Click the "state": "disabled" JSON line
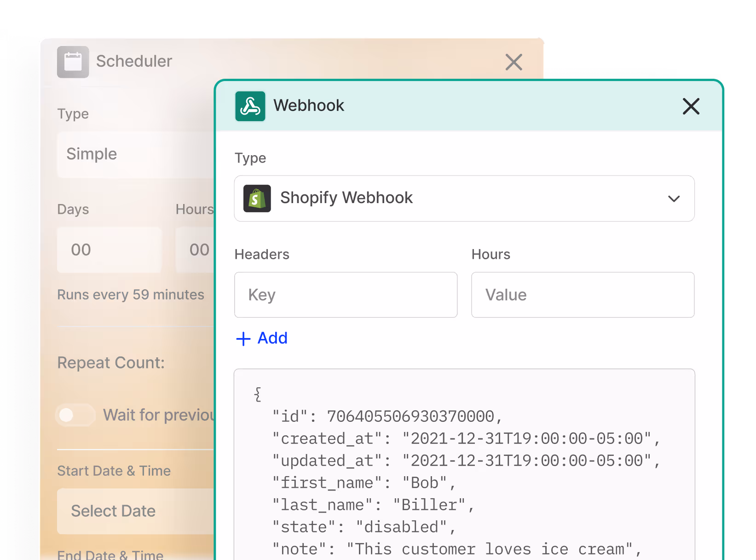The height and width of the screenshot is (560, 756). 364,527
